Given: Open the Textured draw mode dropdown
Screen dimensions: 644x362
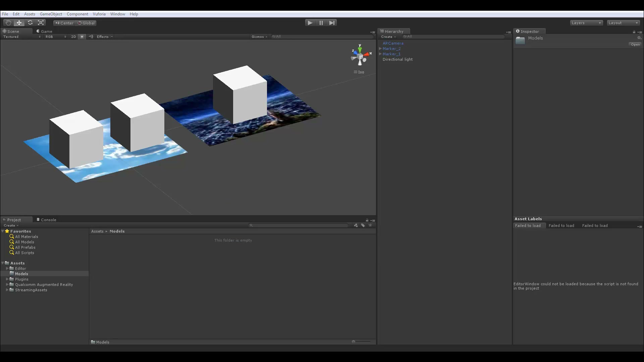Looking at the screenshot, I should [22, 37].
